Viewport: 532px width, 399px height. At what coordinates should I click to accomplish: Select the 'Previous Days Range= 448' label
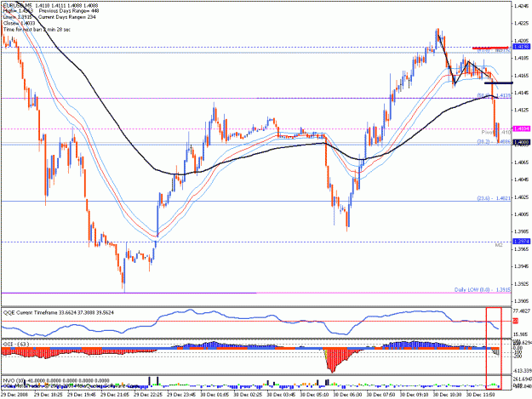point(68,11)
